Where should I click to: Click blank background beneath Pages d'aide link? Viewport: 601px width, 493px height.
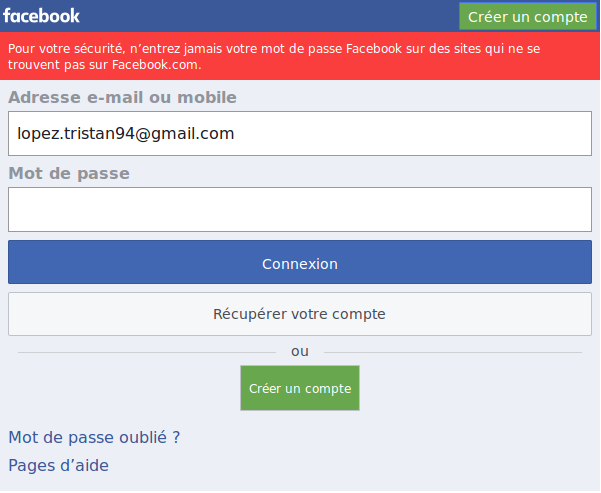click(x=300, y=484)
